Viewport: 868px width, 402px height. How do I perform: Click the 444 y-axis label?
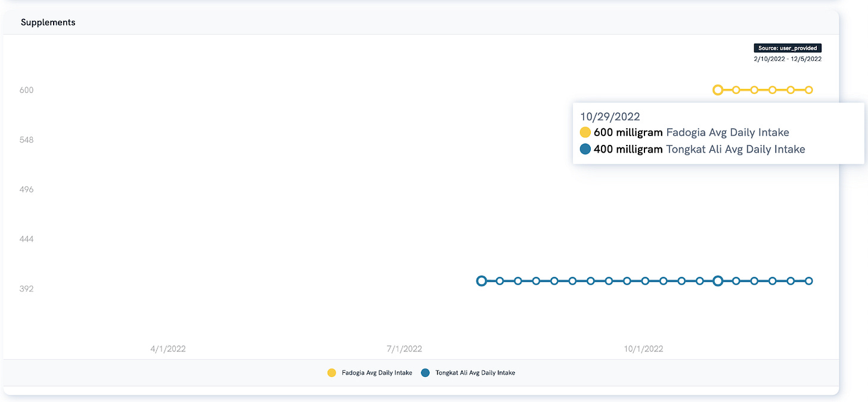click(x=26, y=239)
